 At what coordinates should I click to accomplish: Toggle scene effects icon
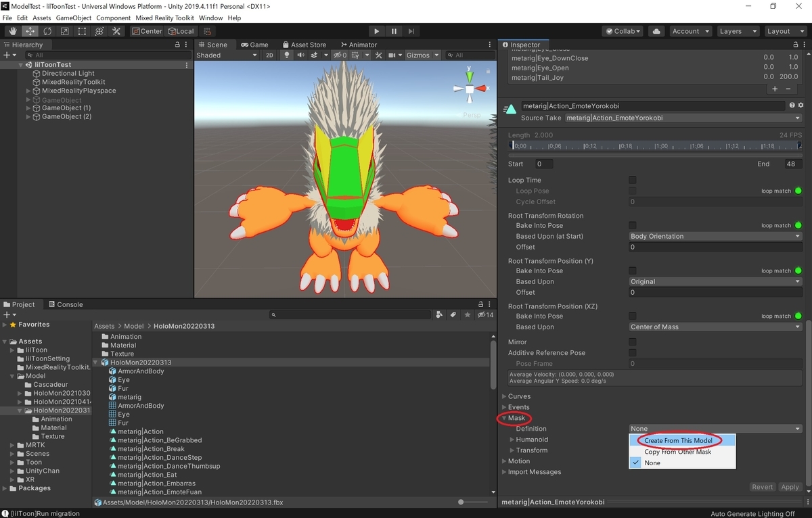[315, 55]
